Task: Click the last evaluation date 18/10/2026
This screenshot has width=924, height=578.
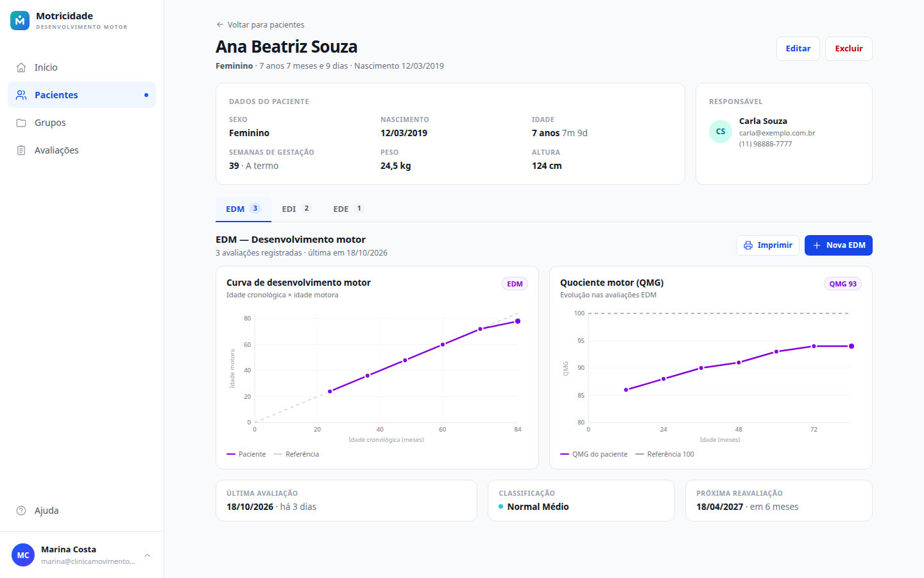Action: click(250, 507)
